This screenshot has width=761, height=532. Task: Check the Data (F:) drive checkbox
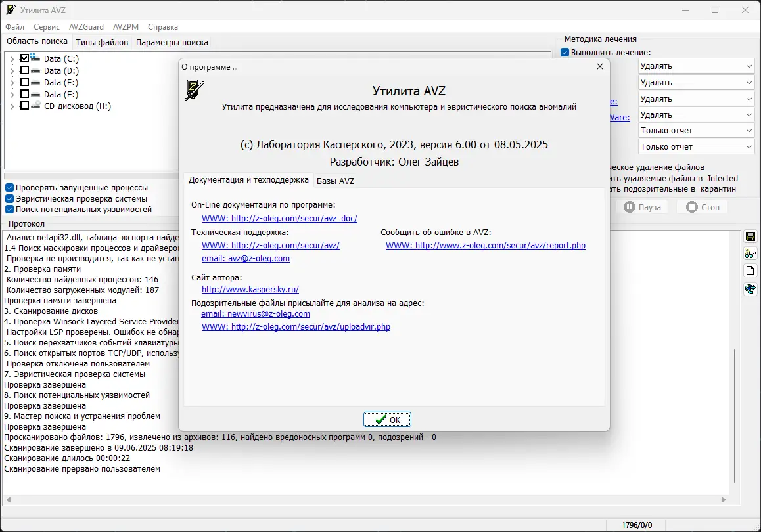point(25,94)
